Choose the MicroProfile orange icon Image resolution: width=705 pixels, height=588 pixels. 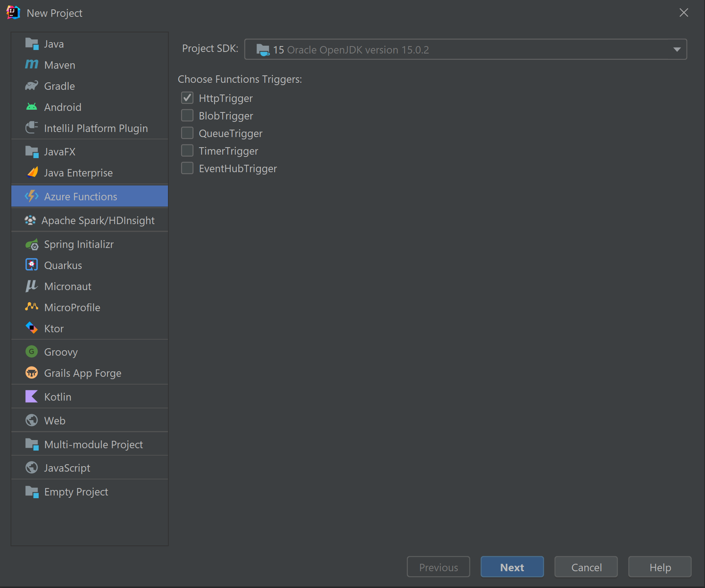[32, 306]
